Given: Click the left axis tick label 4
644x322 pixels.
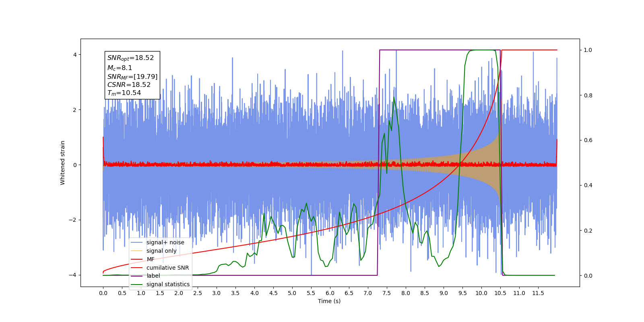Looking at the screenshot, I should click(75, 55).
